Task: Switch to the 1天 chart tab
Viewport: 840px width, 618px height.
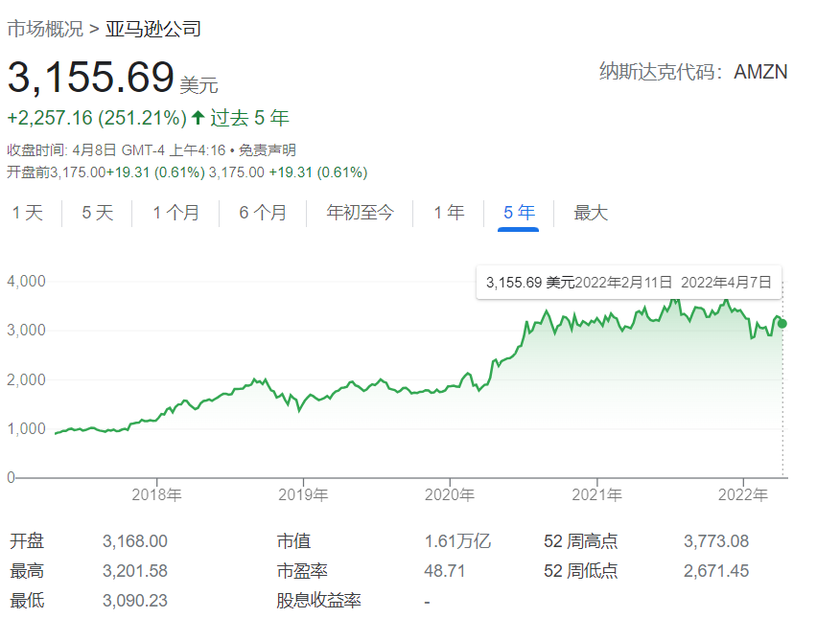Action: (x=27, y=213)
